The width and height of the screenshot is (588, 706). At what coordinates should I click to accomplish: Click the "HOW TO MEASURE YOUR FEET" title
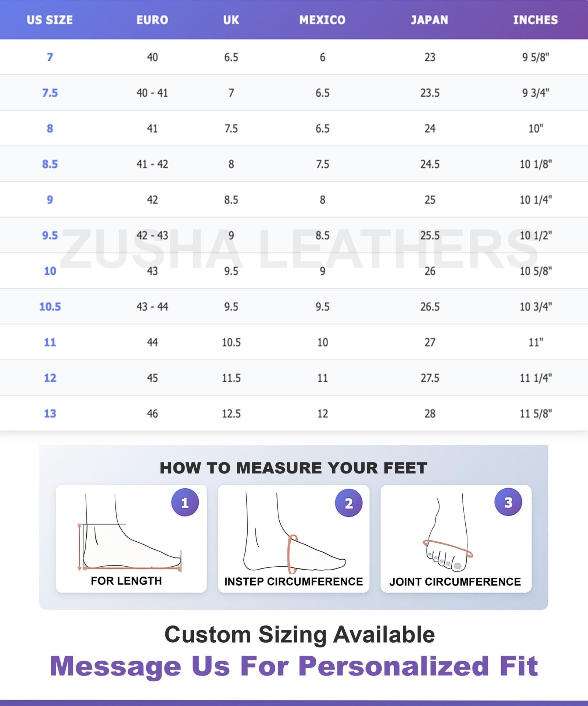click(x=293, y=468)
